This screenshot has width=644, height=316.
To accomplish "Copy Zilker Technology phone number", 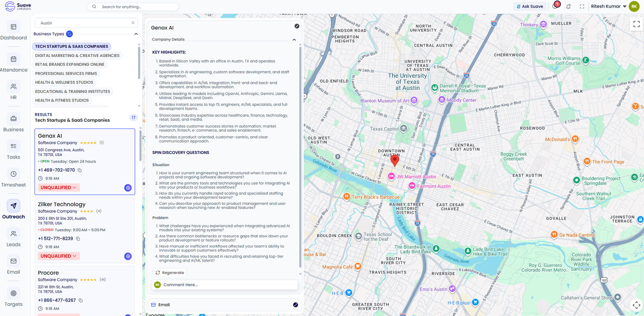I will [78, 239].
